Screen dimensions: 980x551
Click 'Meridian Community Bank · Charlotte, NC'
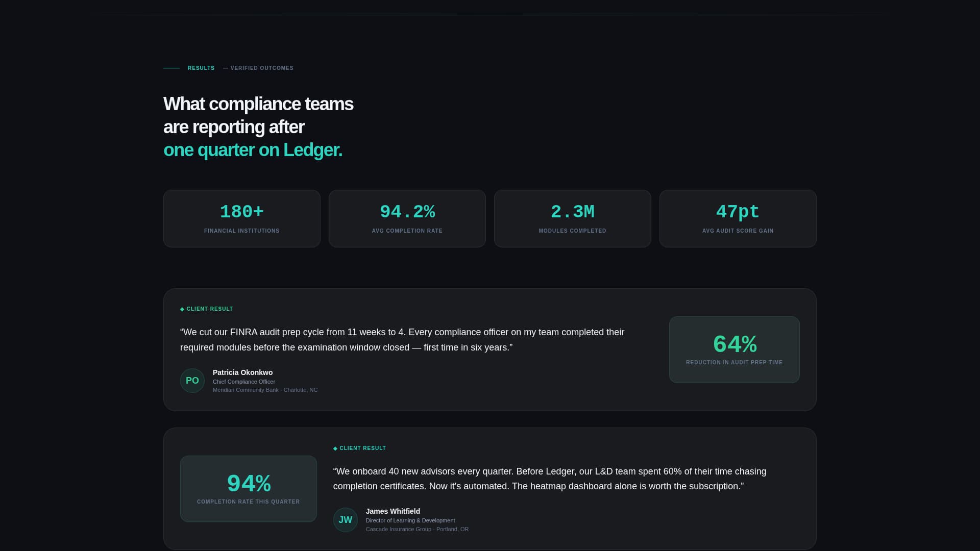(x=265, y=390)
